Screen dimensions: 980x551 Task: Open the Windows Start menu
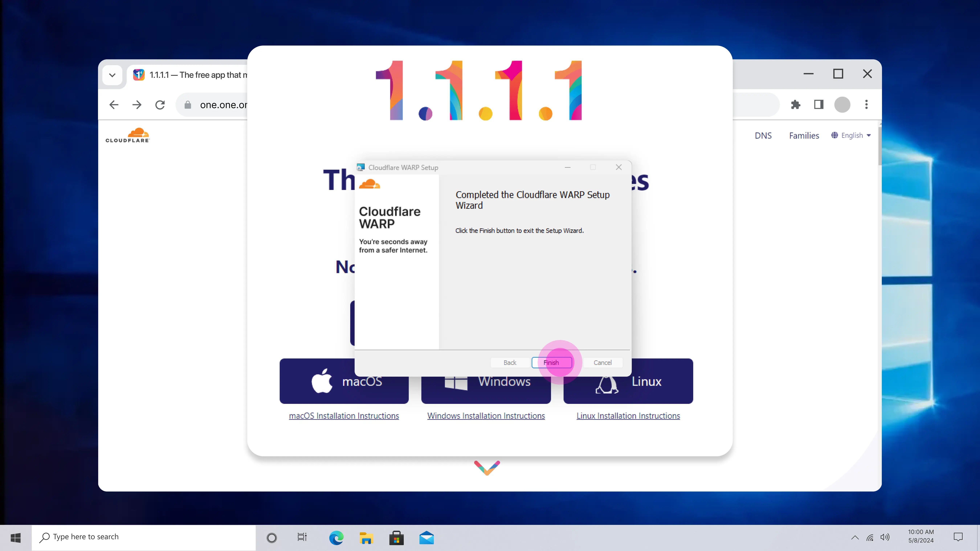tap(16, 538)
